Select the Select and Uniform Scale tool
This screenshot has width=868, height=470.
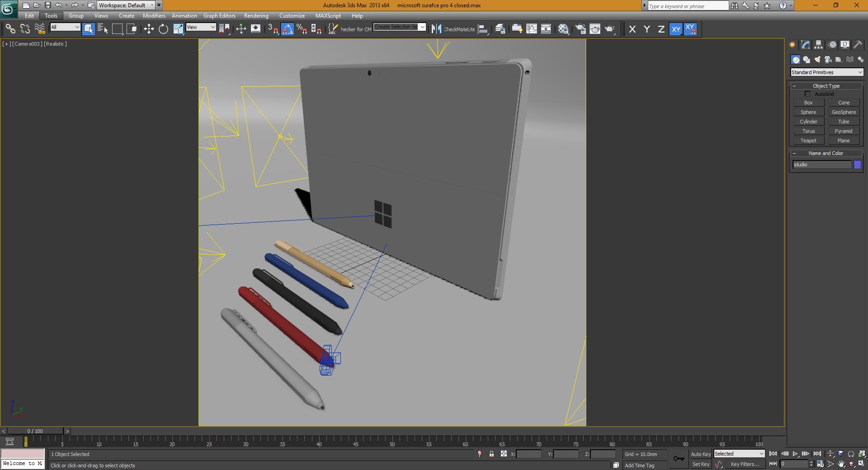[178, 29]
